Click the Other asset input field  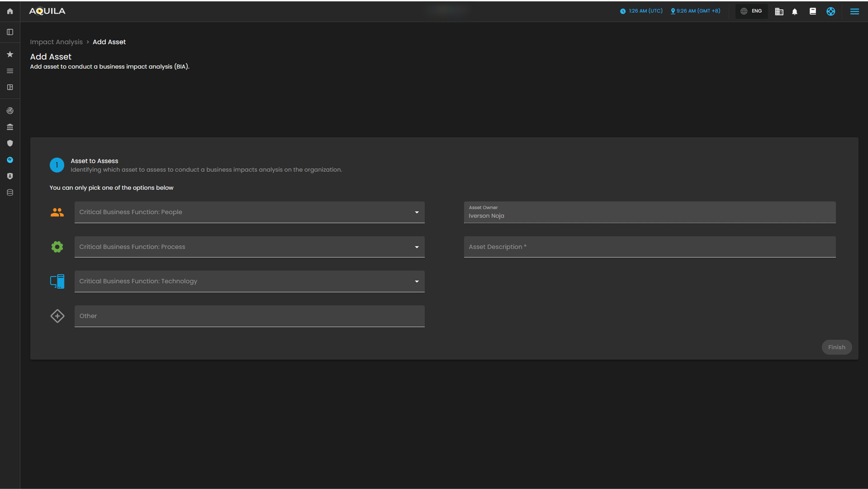click(x=249, y=316)
